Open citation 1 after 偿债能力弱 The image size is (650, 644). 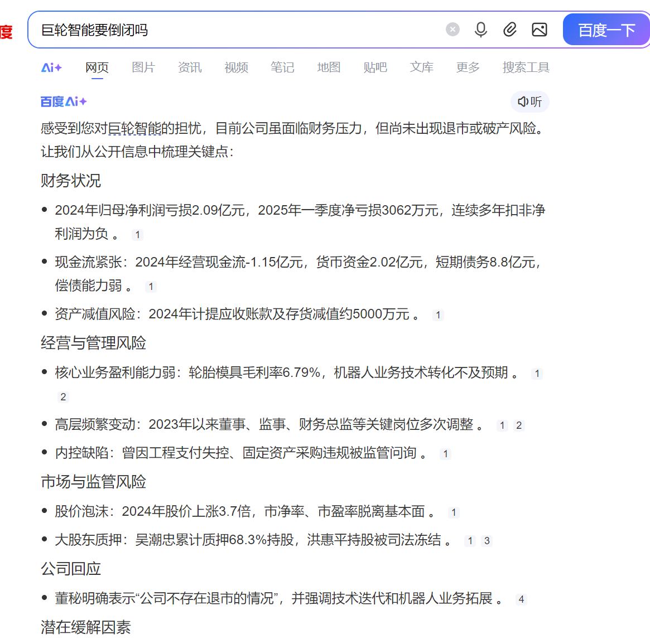pos(151,287)
